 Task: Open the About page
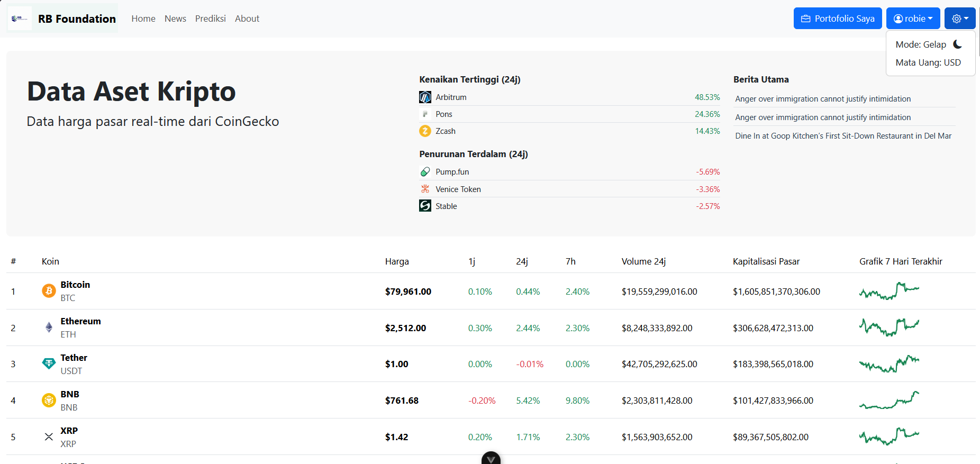247,19
